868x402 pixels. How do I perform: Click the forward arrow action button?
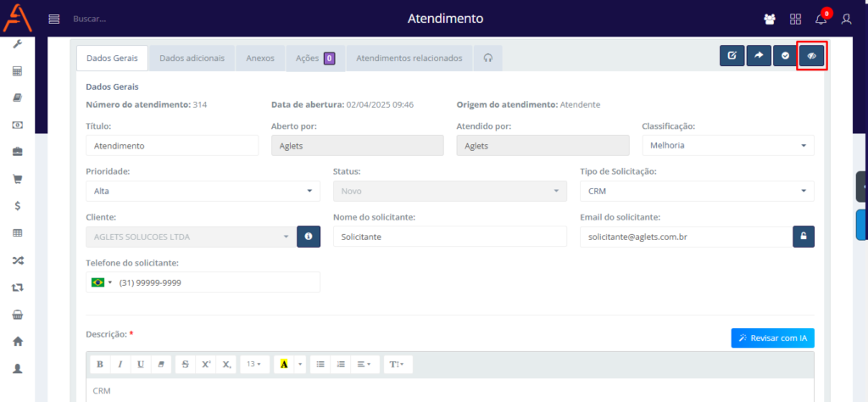[759, 56]
